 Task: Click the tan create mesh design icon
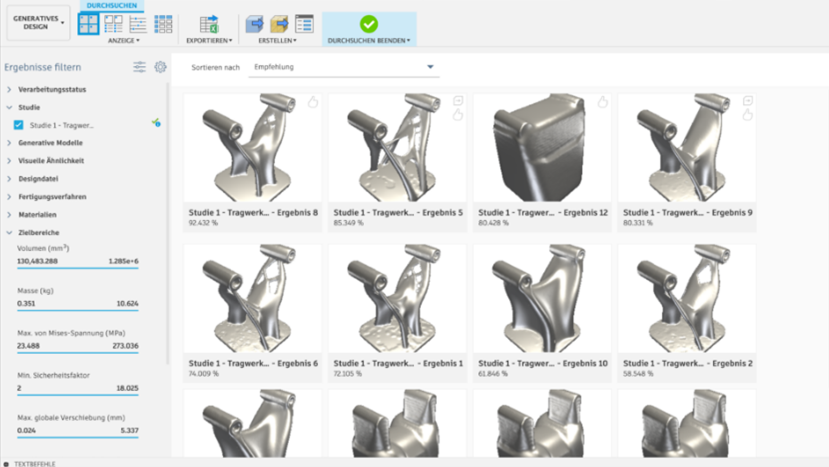279,24
